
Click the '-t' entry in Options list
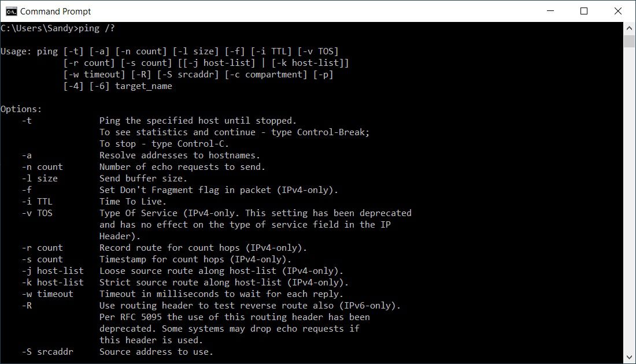27,121
